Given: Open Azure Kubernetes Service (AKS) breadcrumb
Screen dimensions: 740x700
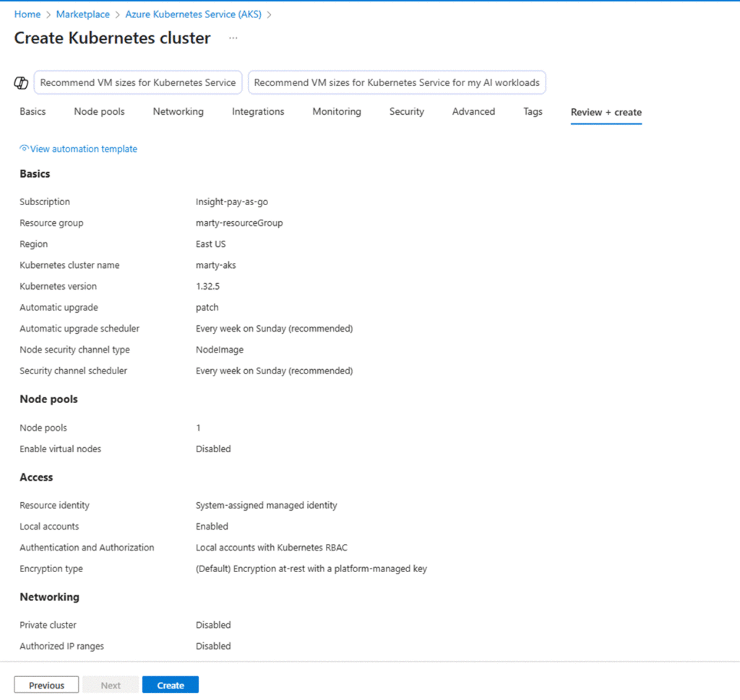Looking at the screenshot, I should [x=193, y=14].
